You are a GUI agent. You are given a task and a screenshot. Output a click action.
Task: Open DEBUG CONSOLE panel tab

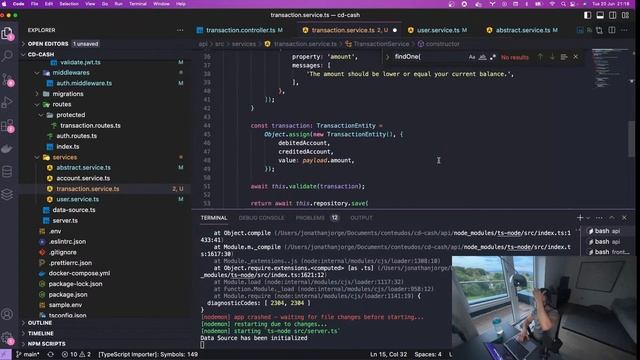point(261,218)
